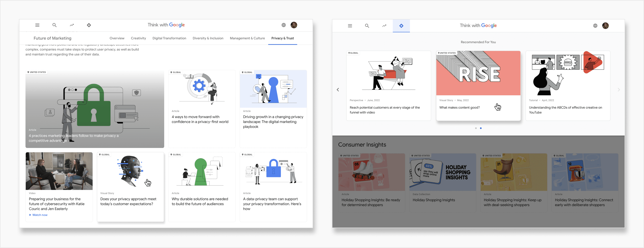Open the profile avatar in the right header
Screen dimensions: 644x248
click(605, 26)
